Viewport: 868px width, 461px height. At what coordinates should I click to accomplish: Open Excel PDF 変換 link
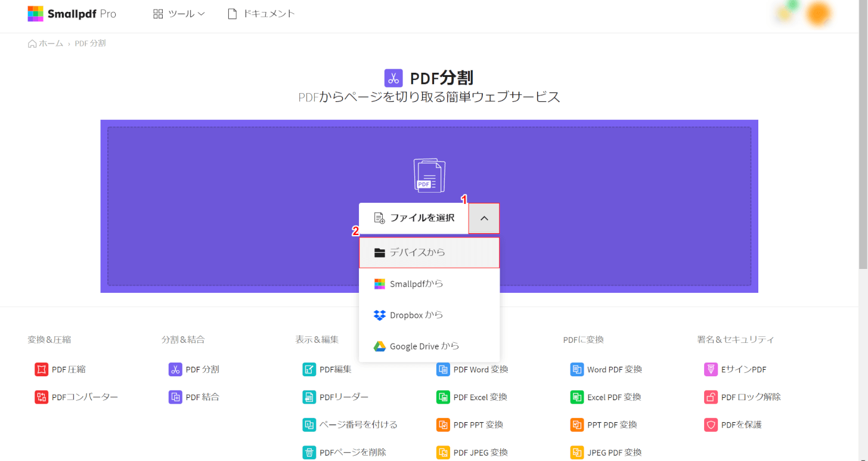(x=614, y=397)
